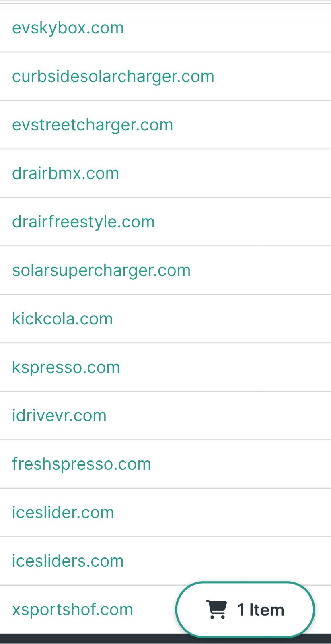Click the empty area of the kickcola.com row
Viewport: 331px width, 644px height.
point(221,319)
